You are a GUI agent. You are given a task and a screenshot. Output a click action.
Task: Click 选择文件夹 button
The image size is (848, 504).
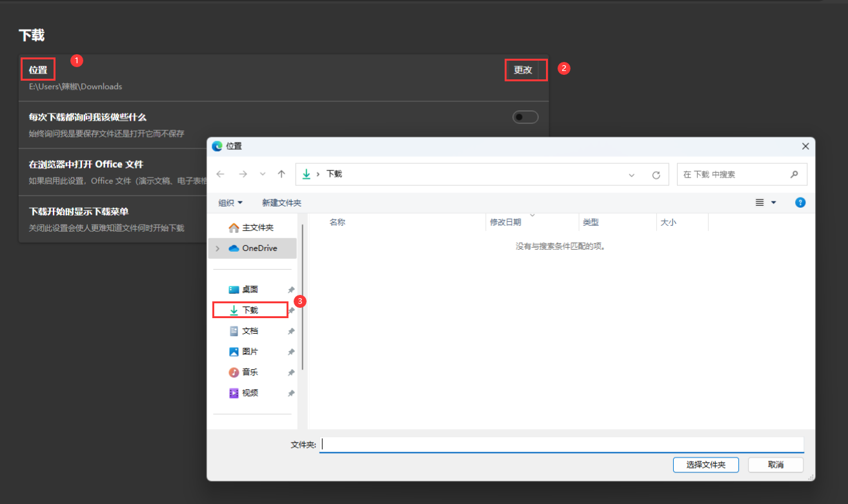705,465
